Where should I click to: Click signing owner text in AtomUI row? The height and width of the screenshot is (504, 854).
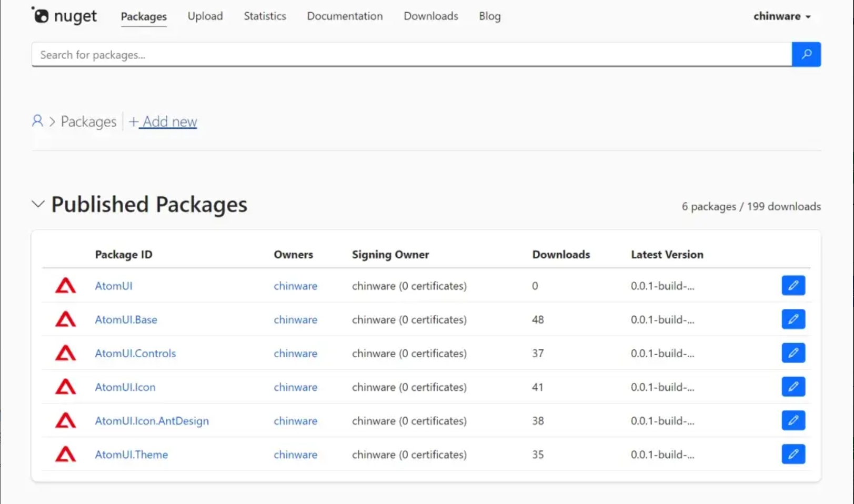[409, 286]
